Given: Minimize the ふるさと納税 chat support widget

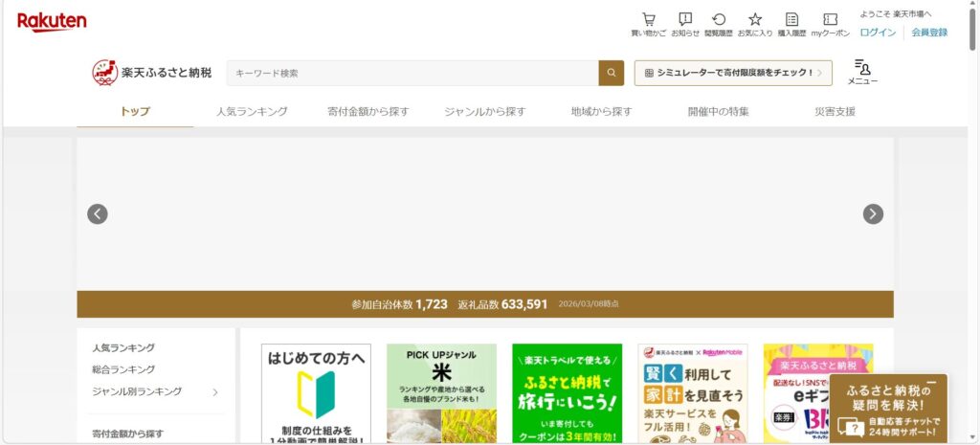Looking at the screenshot, I should (931, 383).
